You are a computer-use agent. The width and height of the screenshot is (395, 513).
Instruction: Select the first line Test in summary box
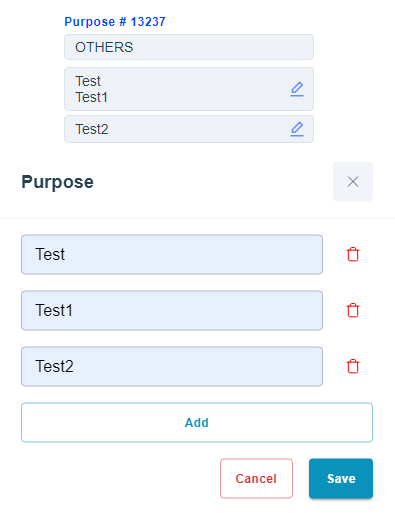click(x=88, y=81)
